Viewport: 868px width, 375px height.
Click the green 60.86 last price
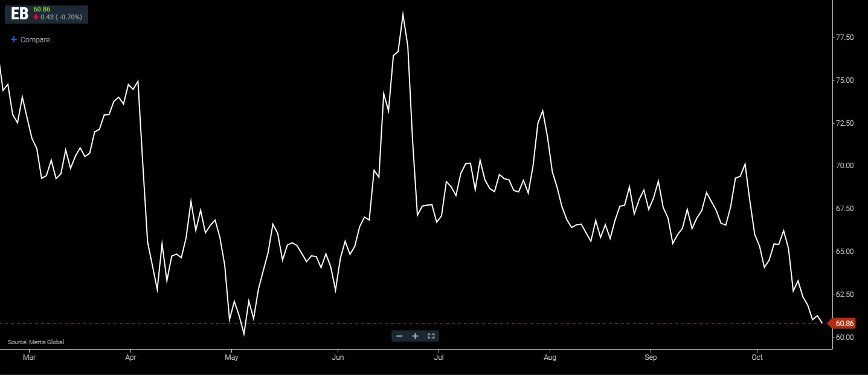(42, 10)
